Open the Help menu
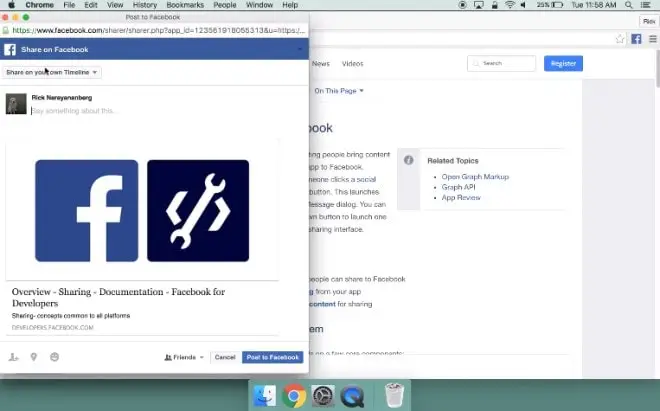The image size is (660, 411). (290, 5)
